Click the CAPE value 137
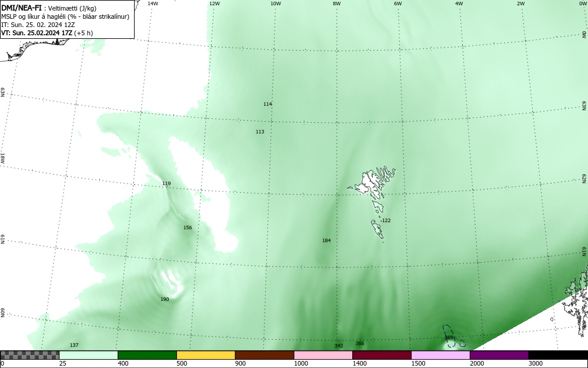 point(74,344)
